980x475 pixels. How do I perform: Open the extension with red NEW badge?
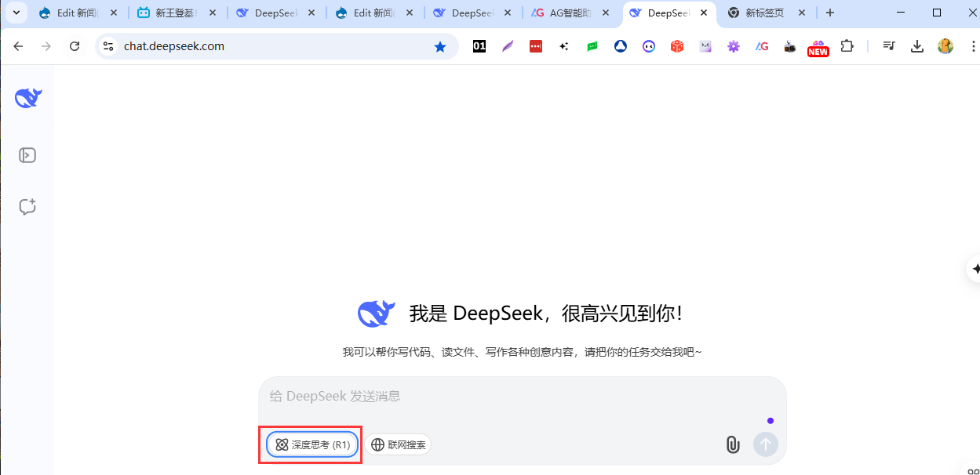(x=818, y=48)
